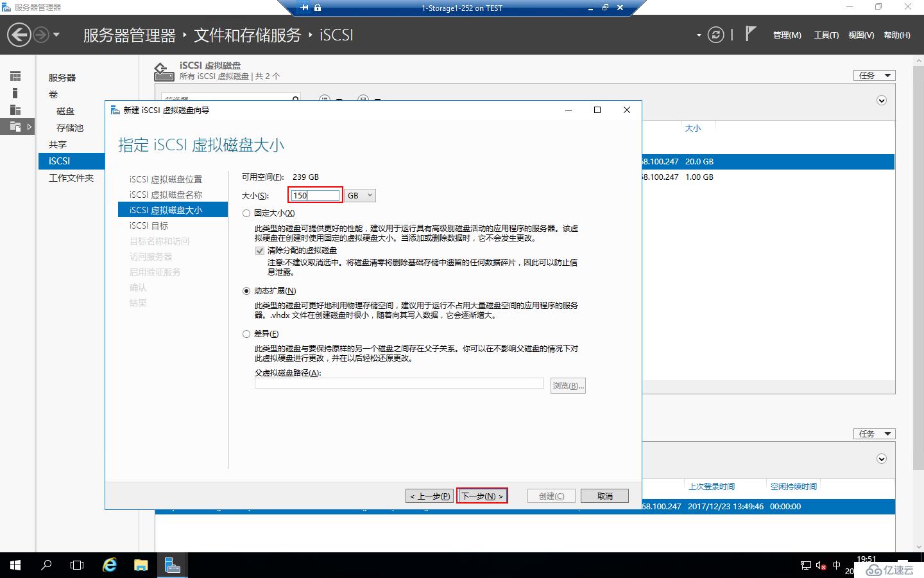The height and width of the screenshot is (578, 924).
Task: Open the top 任务 dropdown
Action: click(x=874, y=76)
